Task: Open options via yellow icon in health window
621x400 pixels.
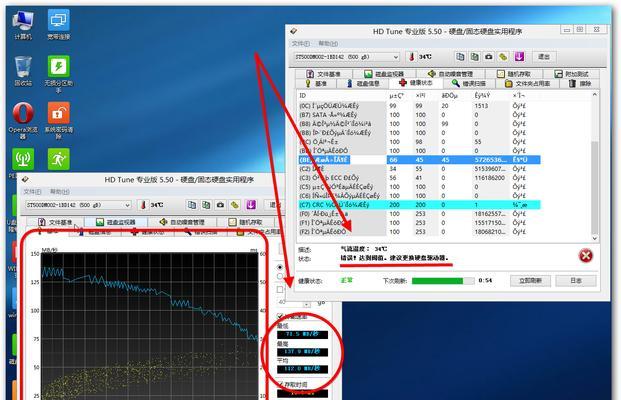Action: click(503, 57)
